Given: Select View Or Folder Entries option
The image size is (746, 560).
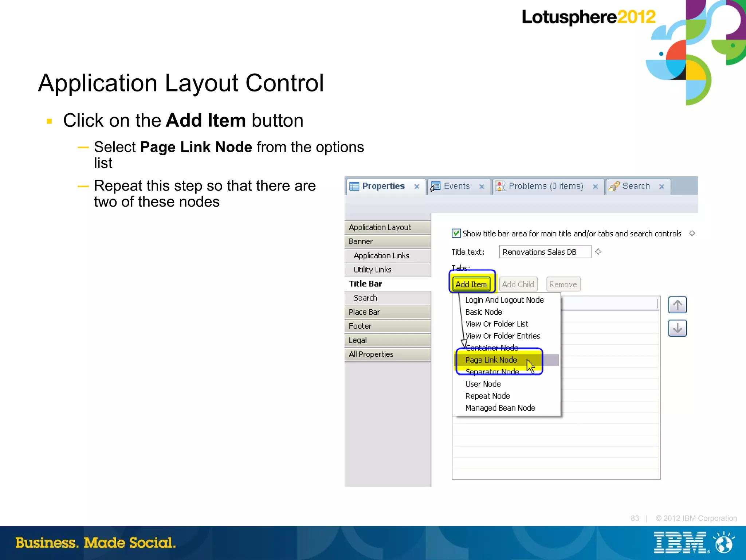Looking at the screenshot, I should (x=506, y=336).
